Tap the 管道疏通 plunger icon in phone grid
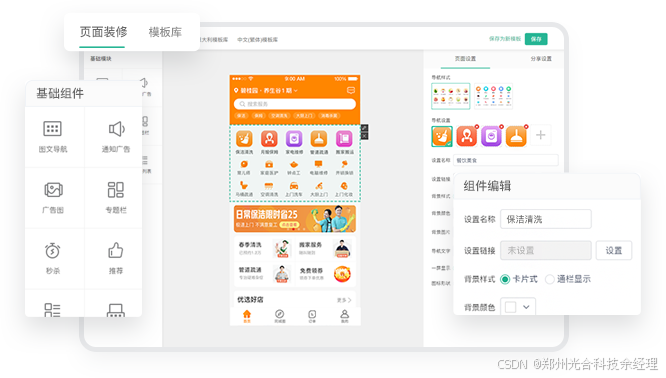 [x=319, y=139]
